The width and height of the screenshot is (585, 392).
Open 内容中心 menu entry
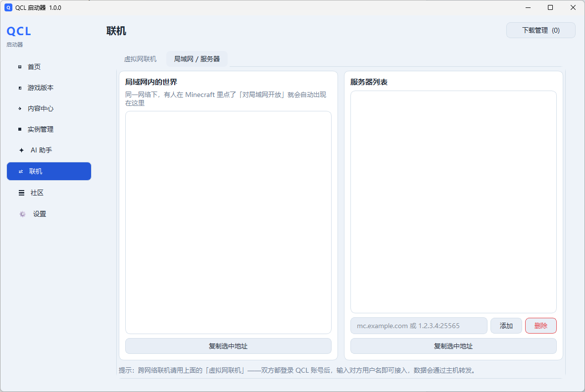(x=49, y=108)
